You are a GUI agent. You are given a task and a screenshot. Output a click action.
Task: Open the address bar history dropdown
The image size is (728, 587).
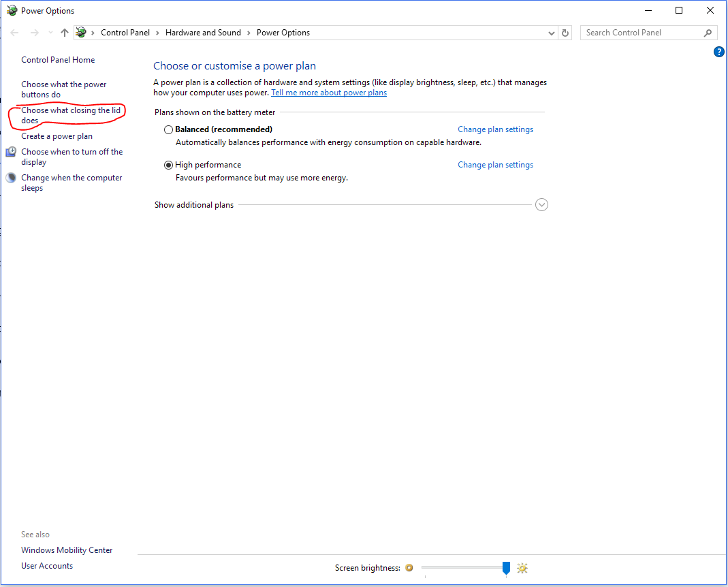551,33
